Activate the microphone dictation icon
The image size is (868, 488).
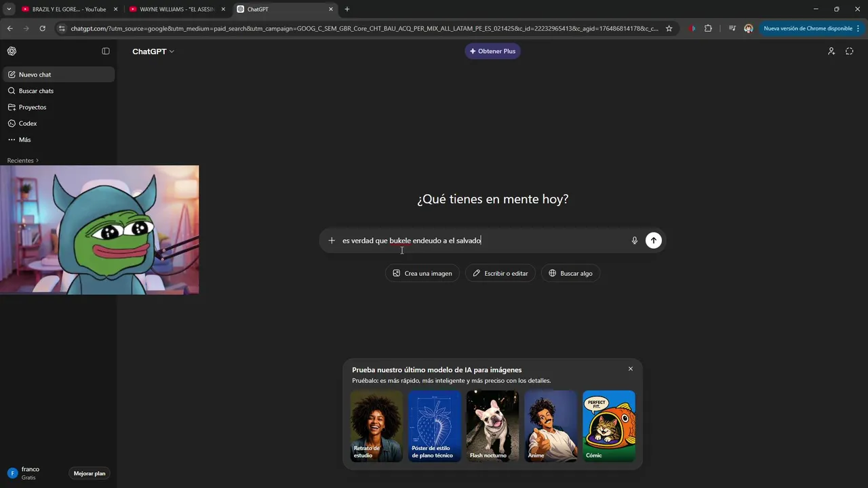[635, 241]
